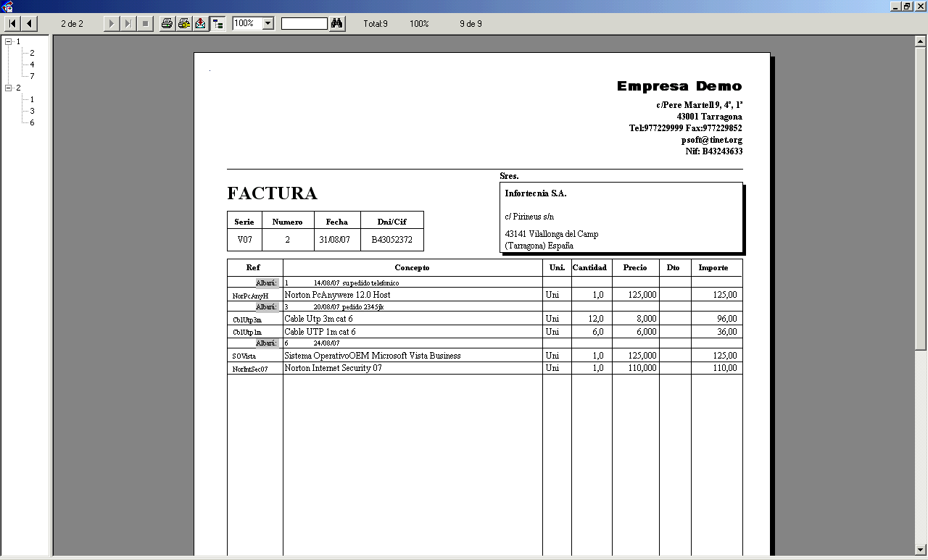Collapse tree node 1 in group tree
928x560 pixels.
pos(9,41)
